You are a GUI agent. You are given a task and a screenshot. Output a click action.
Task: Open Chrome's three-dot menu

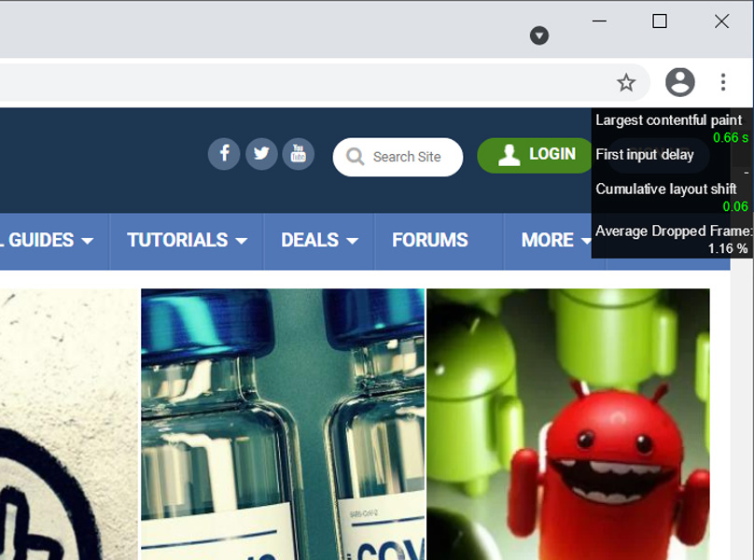[x=723, y=82]
